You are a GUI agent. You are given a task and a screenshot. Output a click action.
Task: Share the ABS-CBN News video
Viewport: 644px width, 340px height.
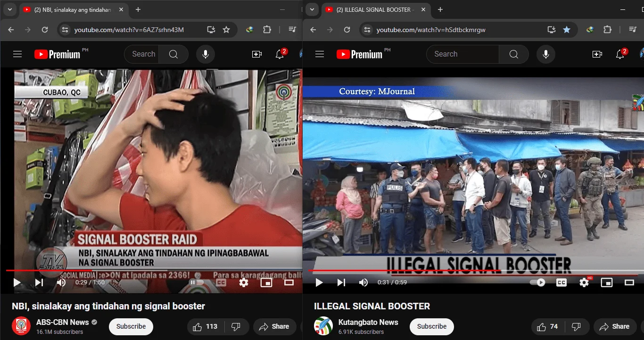pos(274,326)
